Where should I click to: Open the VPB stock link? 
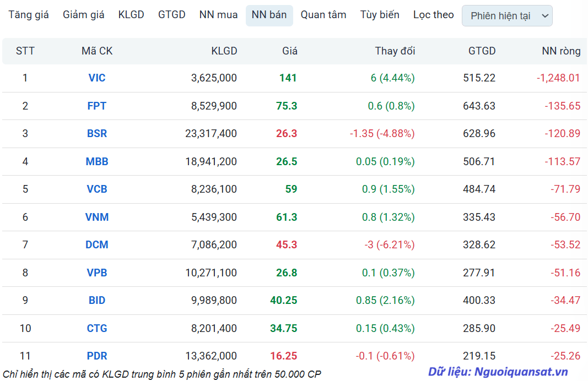click(x=97, y=273)
